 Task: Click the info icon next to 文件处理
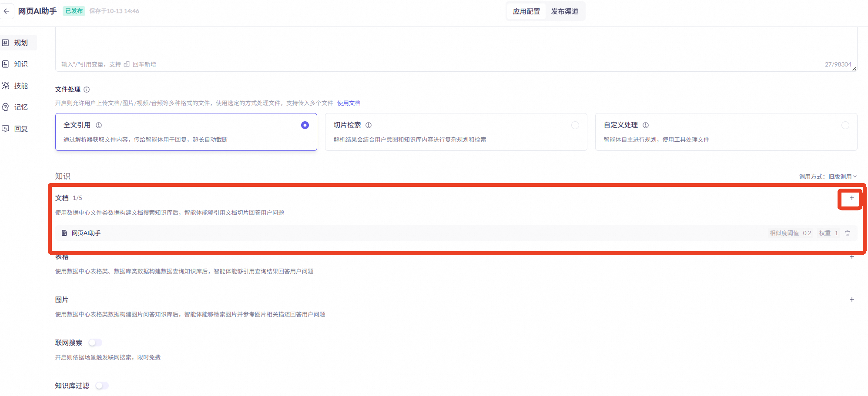pos(87,90)
